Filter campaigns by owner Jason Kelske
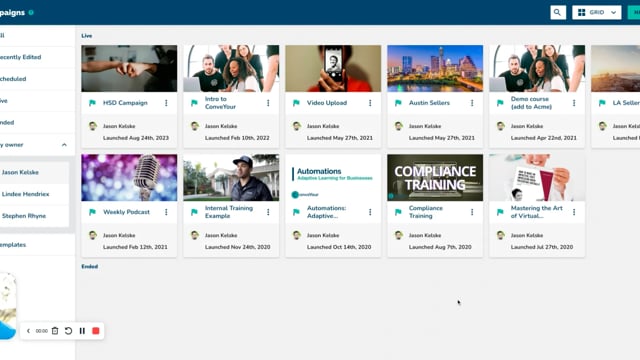 [35, 172]
